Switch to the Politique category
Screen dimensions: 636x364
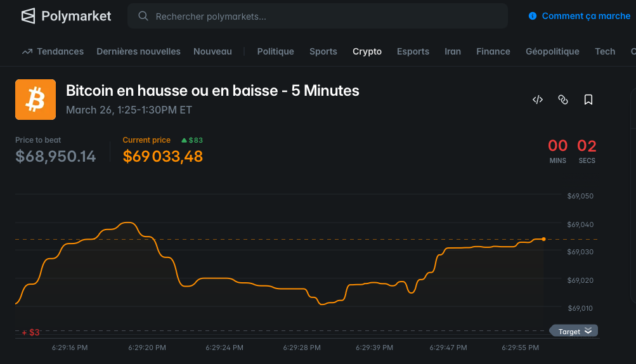pyautogui.click(x=275, y=51)
